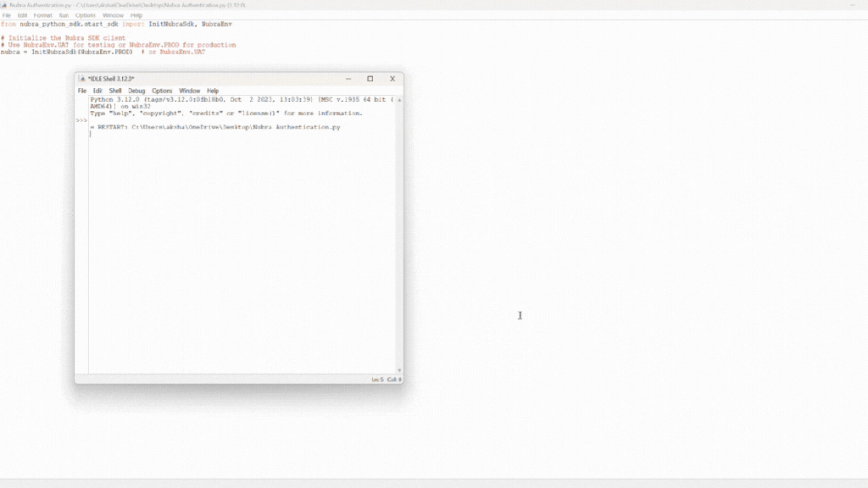This screenshot has width=868, height=488.
Task: Open File menu in IDLE Shell window
Action: [82, 91]
